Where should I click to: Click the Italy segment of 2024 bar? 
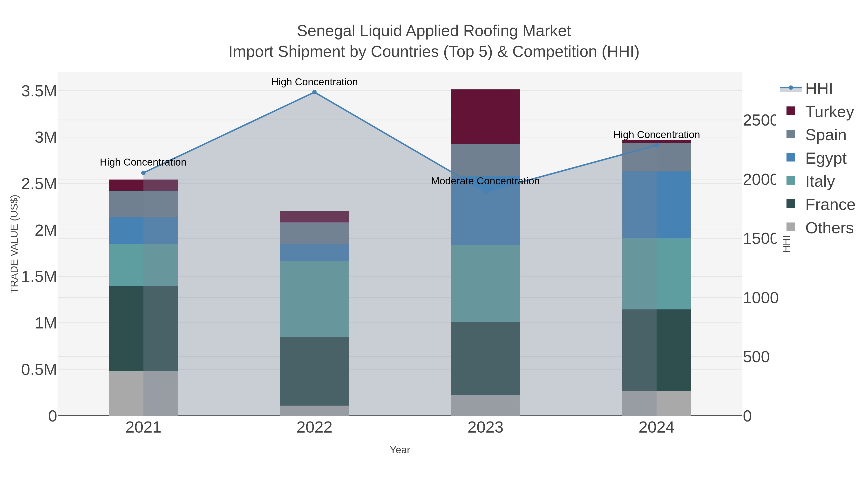click(x=656, y=274)
